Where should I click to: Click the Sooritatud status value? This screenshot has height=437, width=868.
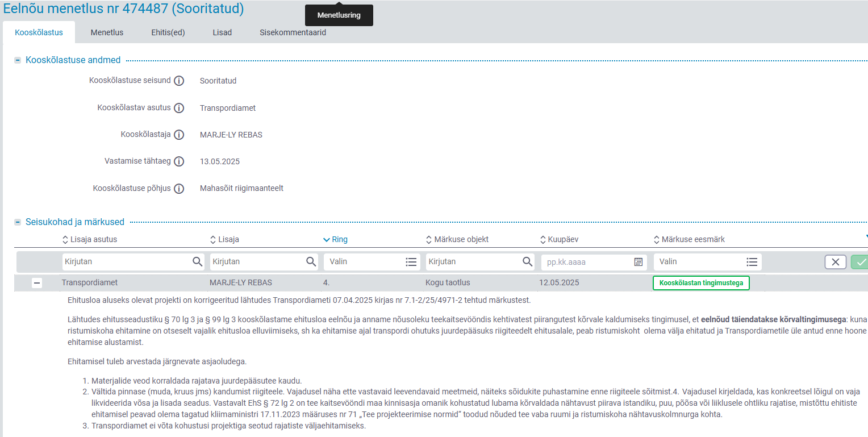[x=218, y=81]
